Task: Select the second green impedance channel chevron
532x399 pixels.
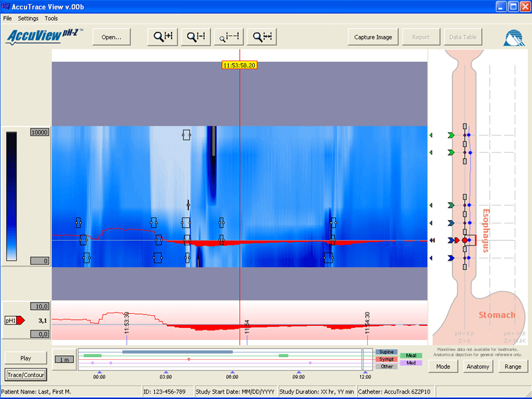Action: (x=451, y=153)
